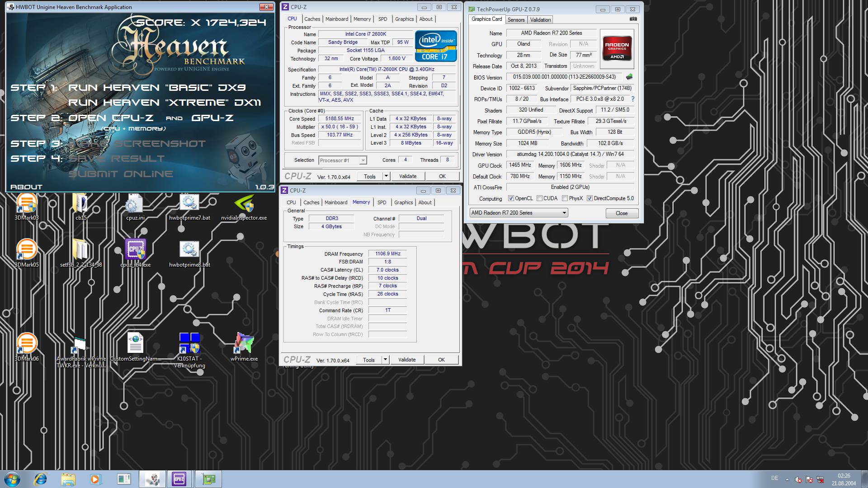Switch to GPU-Z taskbar button

pos(208,479)
